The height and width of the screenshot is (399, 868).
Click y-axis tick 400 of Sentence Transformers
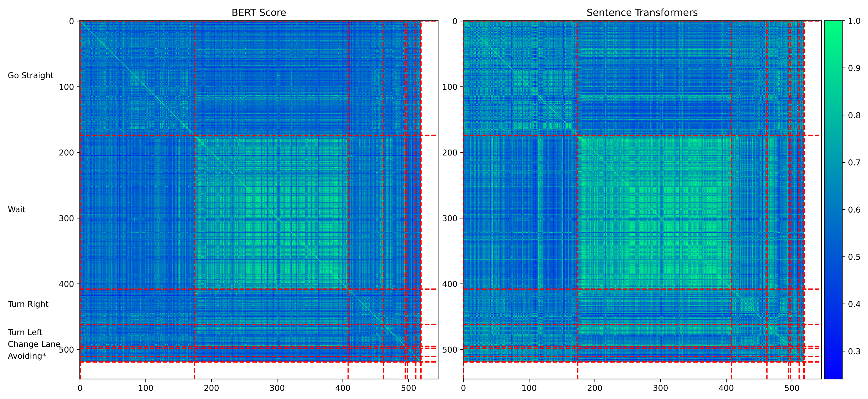(x=450, y=284)
